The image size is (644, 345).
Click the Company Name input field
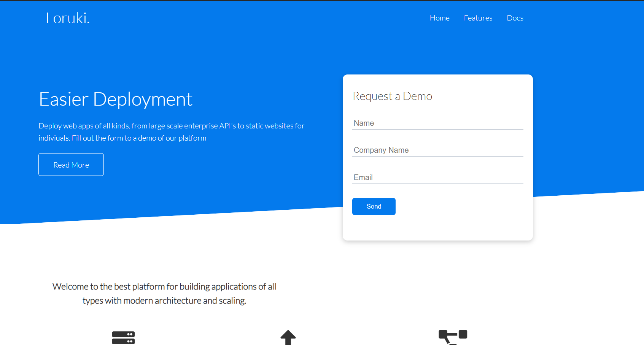click(x=437, y=150)
